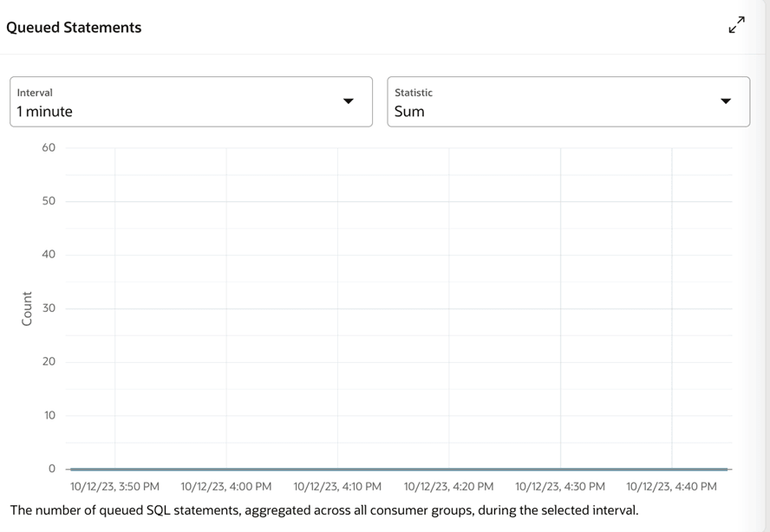Click the 4:40 PM x-axis label

coord(671,486)
